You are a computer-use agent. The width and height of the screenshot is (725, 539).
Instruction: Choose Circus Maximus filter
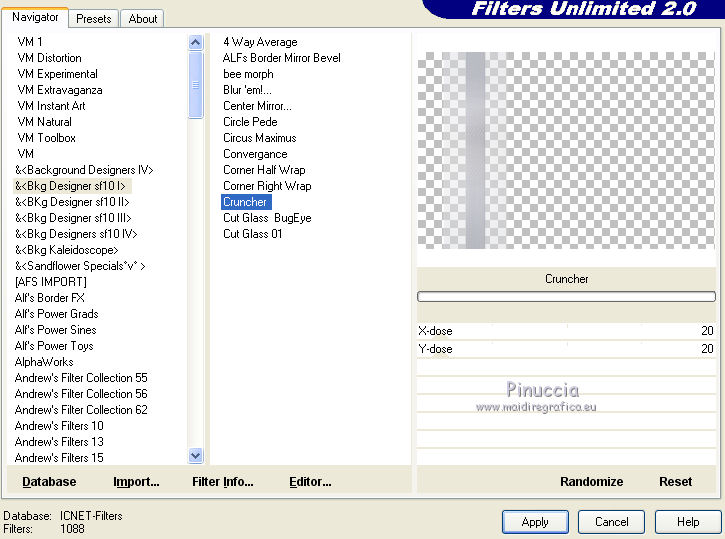click(259, 138)
